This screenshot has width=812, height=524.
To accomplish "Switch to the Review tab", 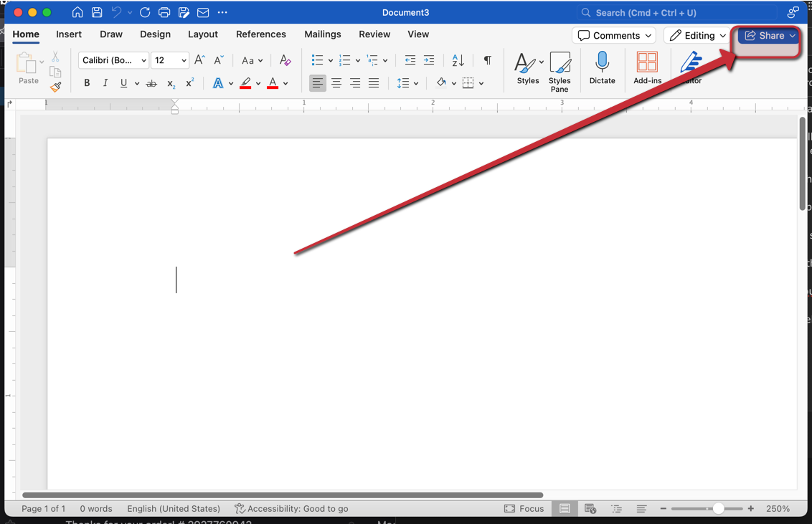I will click(374, 34).
